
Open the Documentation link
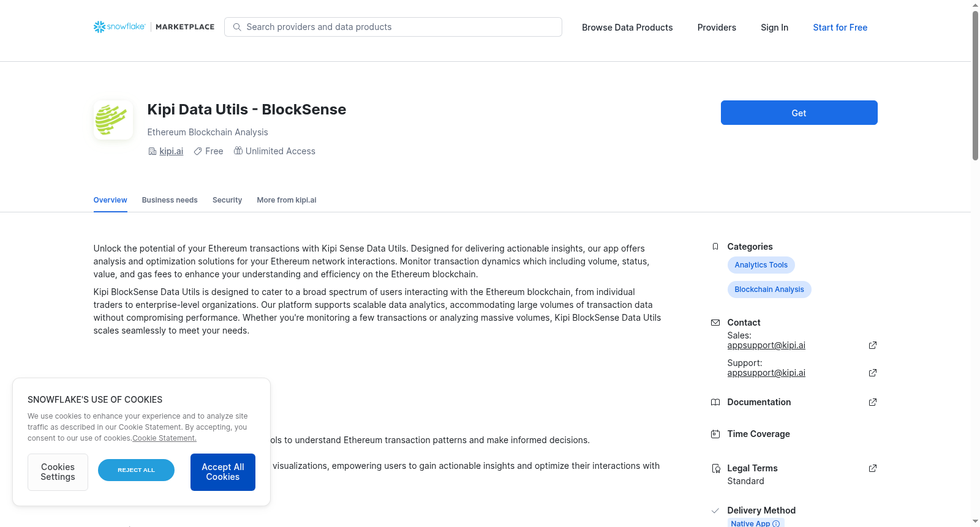coord(759,402)
